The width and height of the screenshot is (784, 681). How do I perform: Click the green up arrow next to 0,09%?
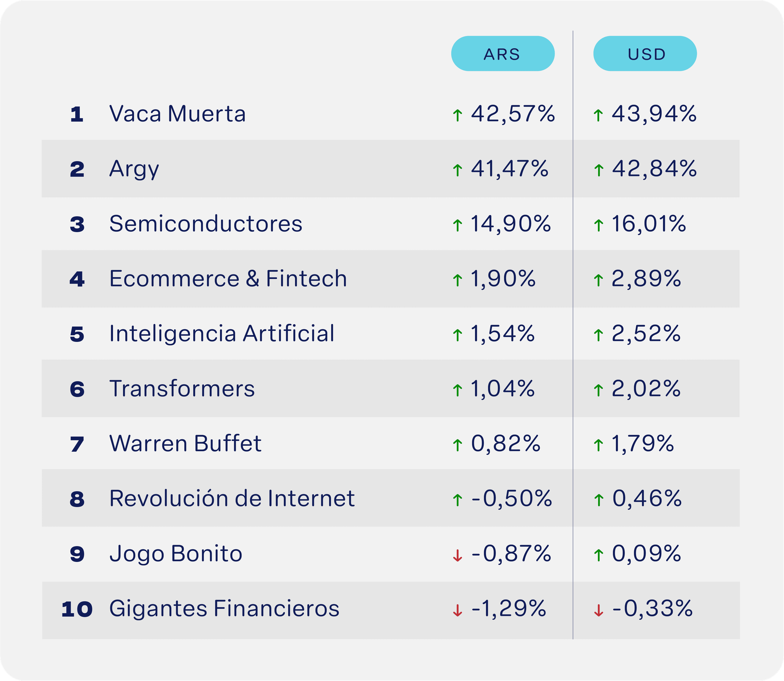598,555
